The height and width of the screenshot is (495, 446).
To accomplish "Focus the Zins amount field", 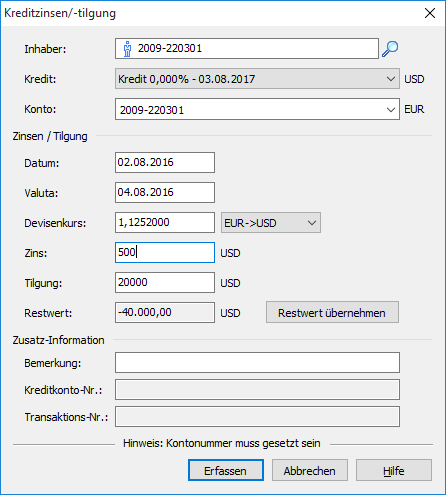I will point(165,253).
